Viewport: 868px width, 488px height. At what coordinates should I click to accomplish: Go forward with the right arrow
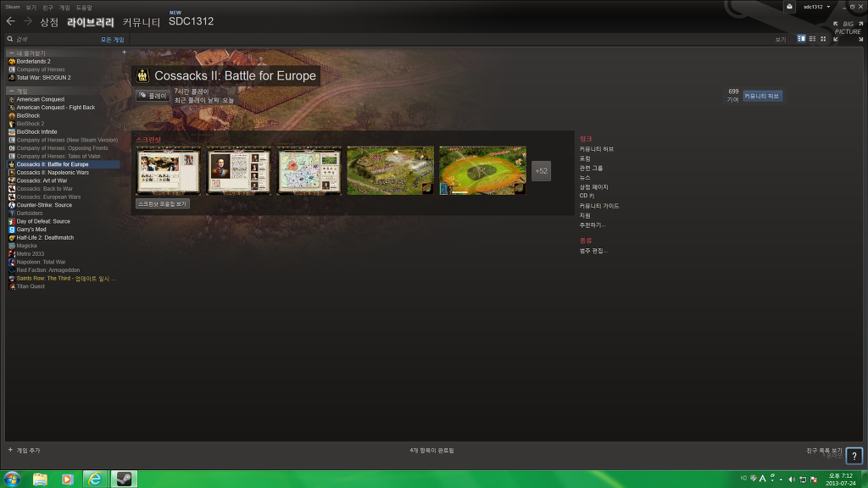[x=28, y=21]
